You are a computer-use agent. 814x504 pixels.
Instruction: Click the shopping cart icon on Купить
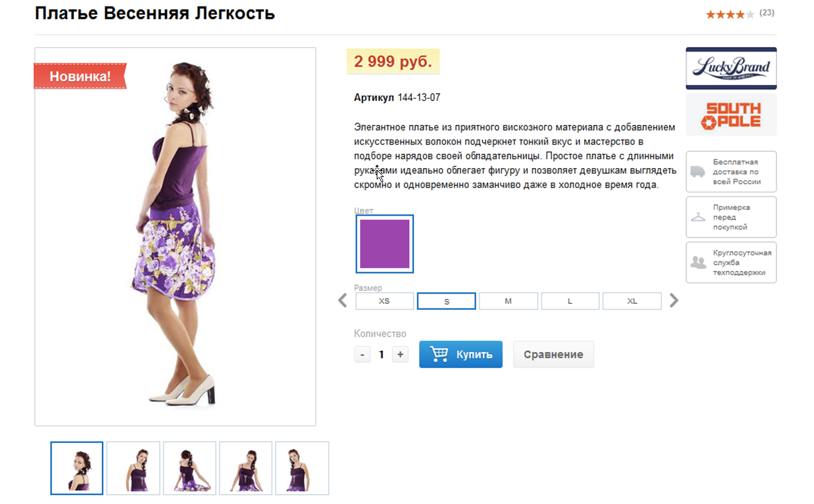(439, 354)
